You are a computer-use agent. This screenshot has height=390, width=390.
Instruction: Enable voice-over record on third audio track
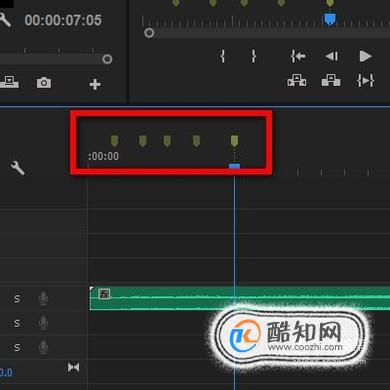43,347
